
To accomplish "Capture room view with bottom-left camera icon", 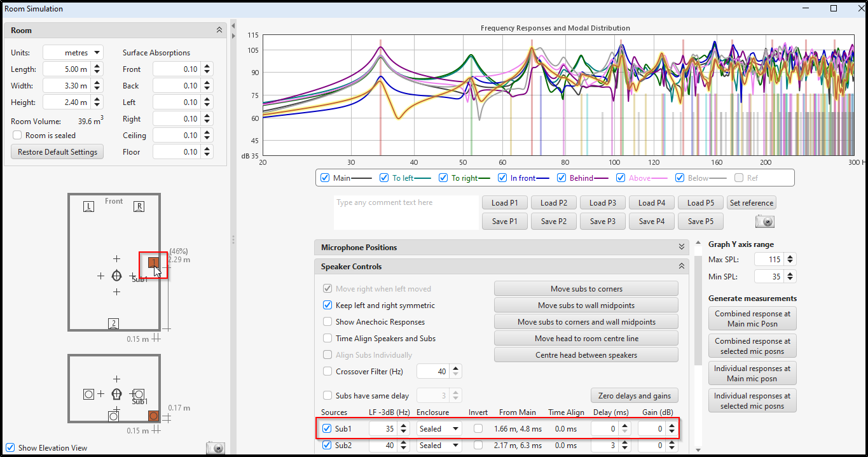I will pyautogui.click(x=216, y=448).
